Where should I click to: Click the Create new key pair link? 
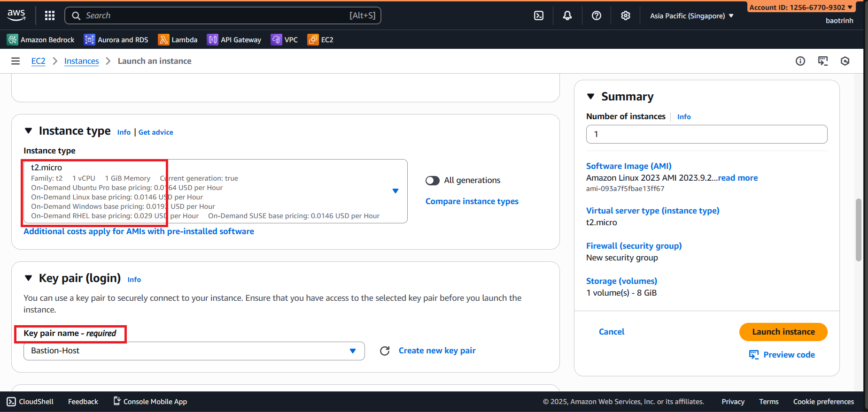[x=437, y=351]
